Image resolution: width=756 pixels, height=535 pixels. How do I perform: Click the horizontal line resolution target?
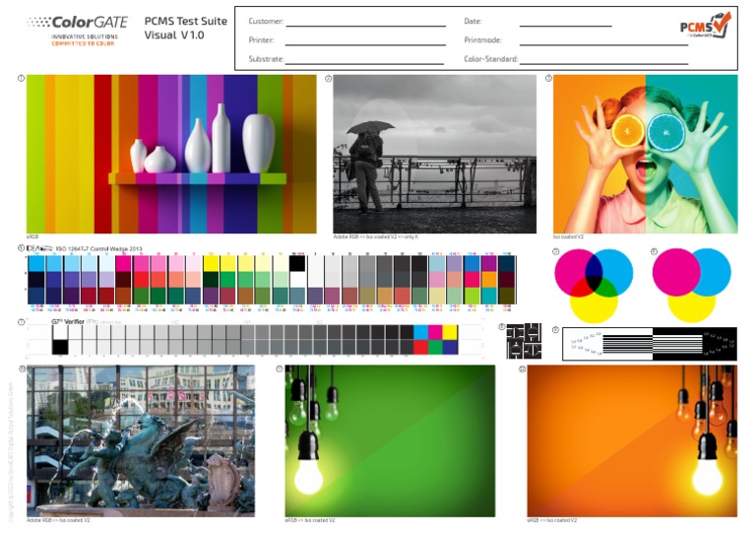pos(652,343)
